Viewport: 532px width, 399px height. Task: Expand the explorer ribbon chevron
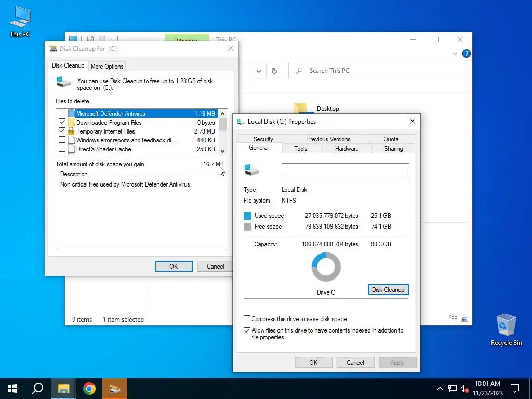click(x=455, y=54)
